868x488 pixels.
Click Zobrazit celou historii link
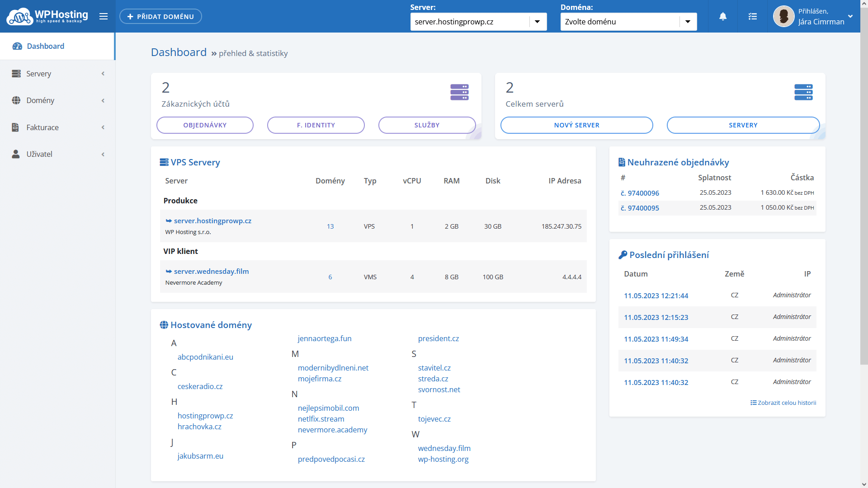(x=787, y=403)
